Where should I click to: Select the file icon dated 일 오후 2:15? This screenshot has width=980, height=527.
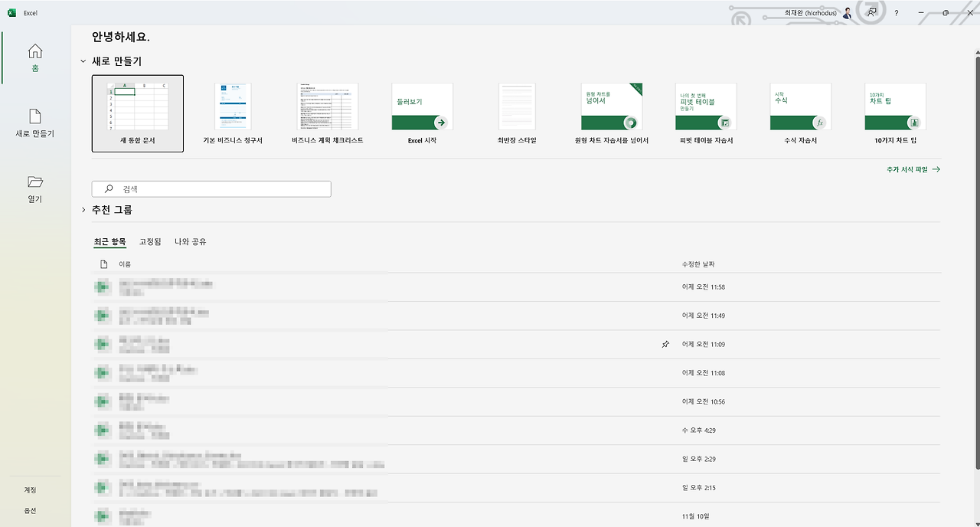(102, 488)
